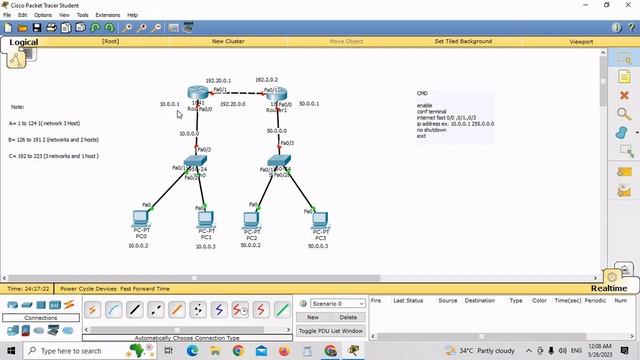
Task: Click the workspace horizontal scrollbar
Action: 194,278
